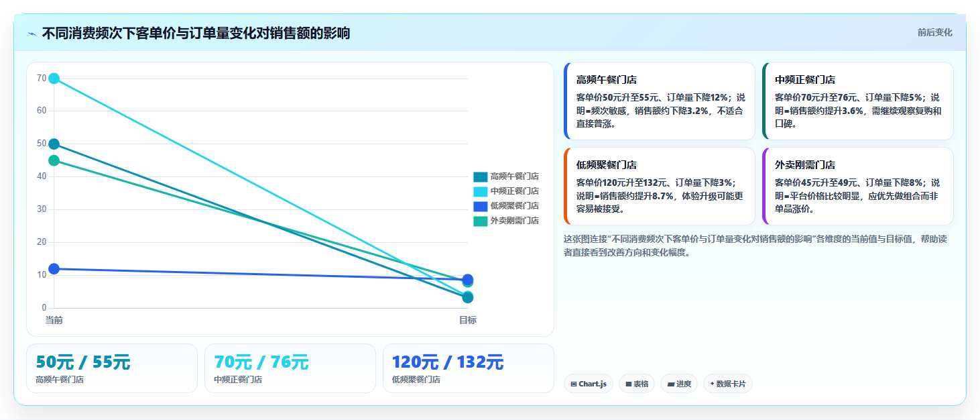Viewport: 980px width, 420px height.
Task: Click 低频聚餐门店 legend label
Action: 515,206
